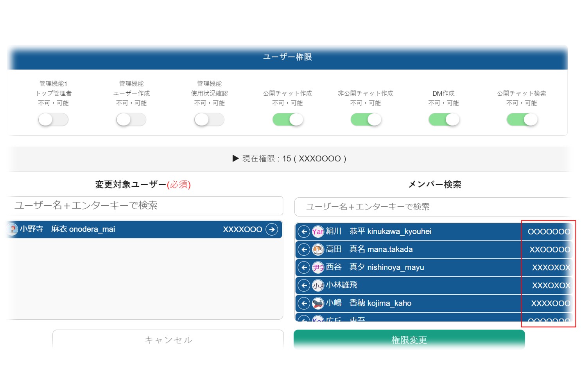Click avatar of 絹川 恭平
Image resolution: width=581 pixels, height=392 pixels.
(318, 232)
